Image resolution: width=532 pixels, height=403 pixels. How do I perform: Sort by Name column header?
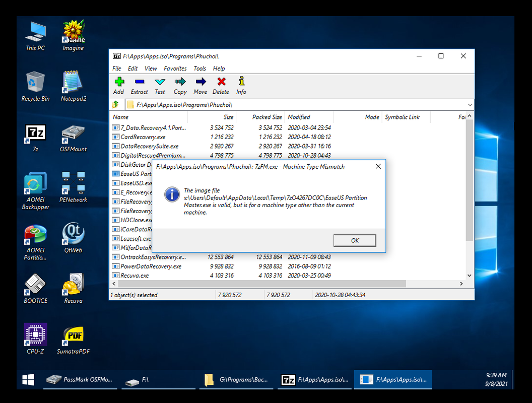point(149,117)
